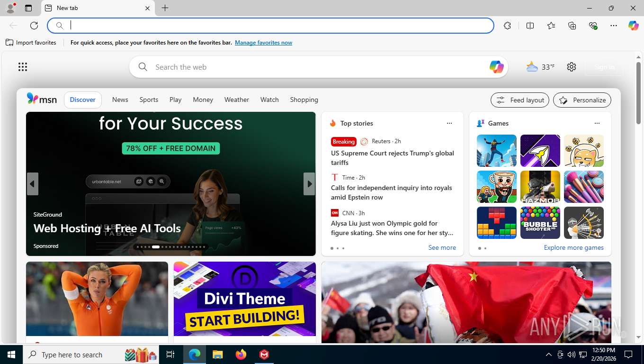Show previous carousel slide
This screenshot has height=364, width=644.
tap(32, 184)
